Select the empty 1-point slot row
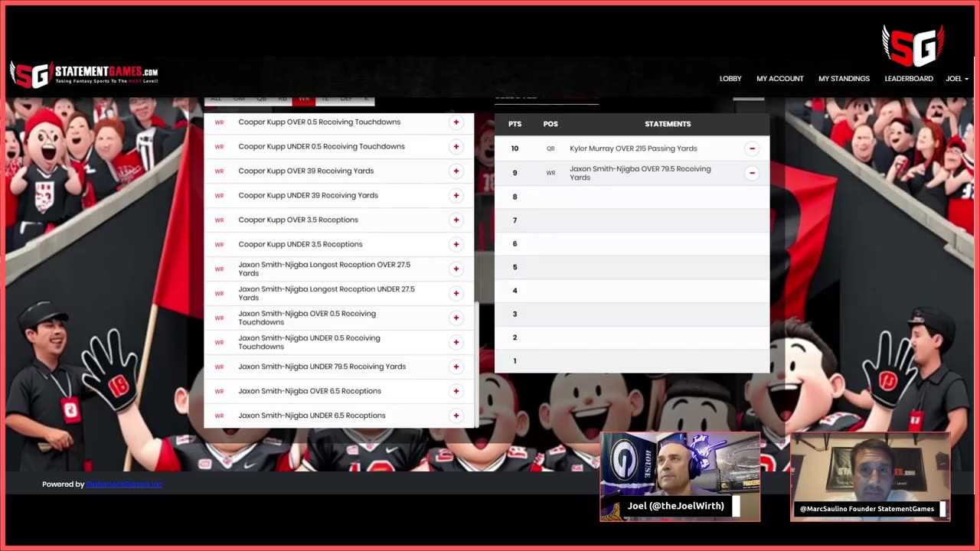The height and width of the screenshot is (551, 980). click(632, 361)
